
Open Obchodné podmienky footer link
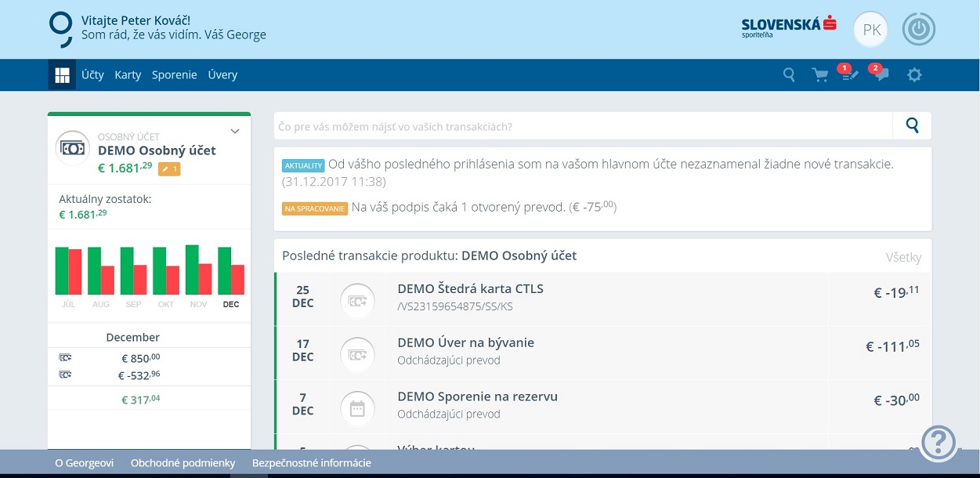[183, 463]
